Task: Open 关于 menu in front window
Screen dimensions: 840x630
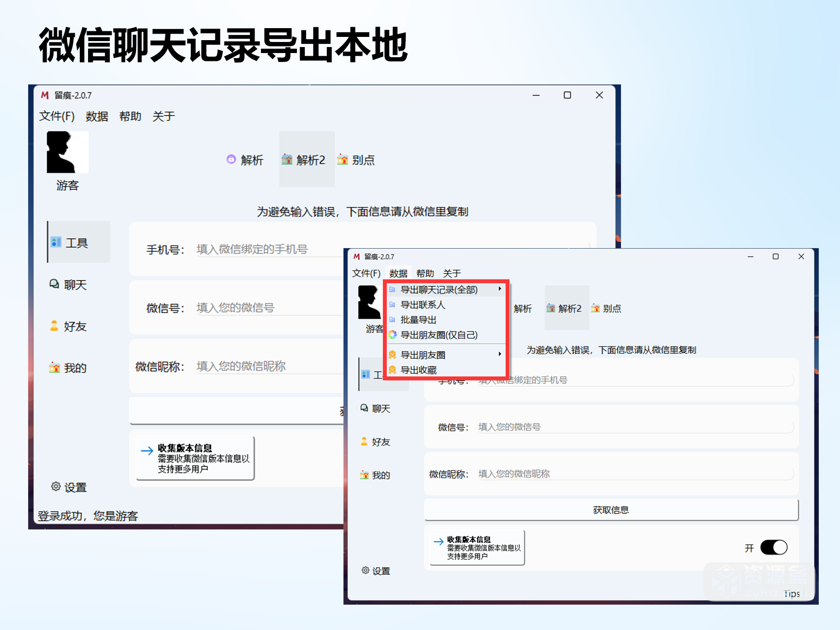Action: point(452,273)
